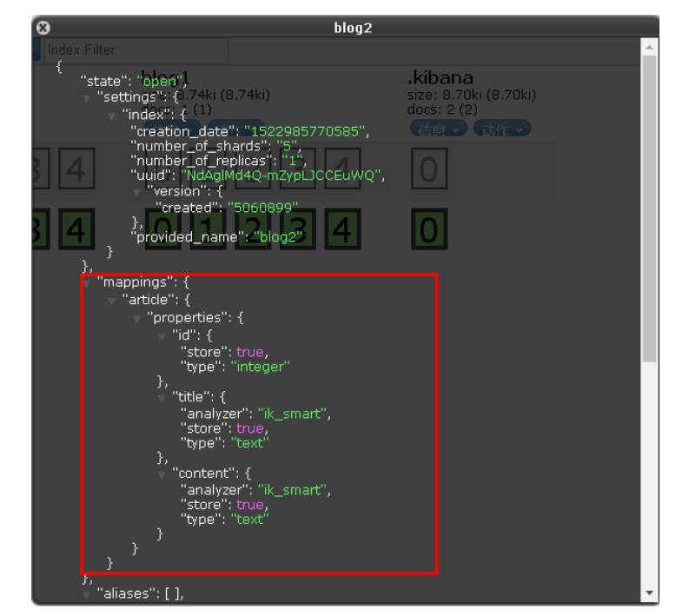The width and height of the screenshot is (689, 616).
Task: Click the id "store" true value
Action: coord(249,353)
